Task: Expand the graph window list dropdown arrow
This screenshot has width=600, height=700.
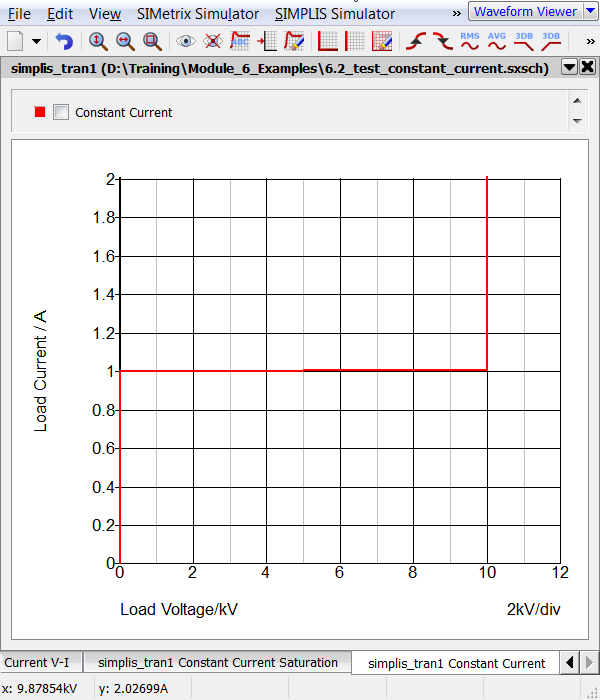Action: 568,67
